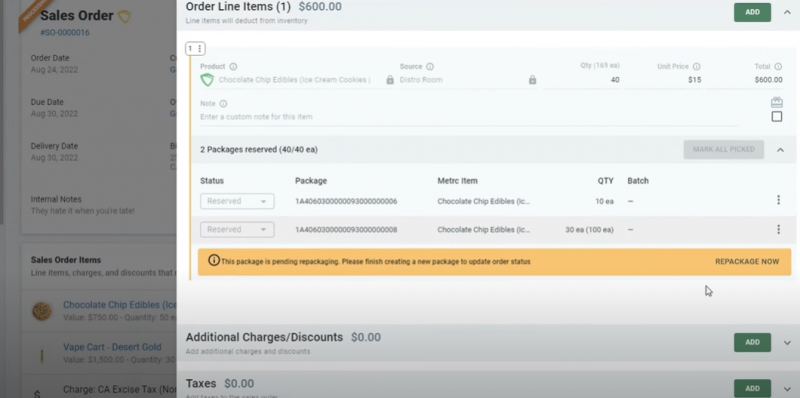Click the Chocolate Chip cookie thumbnail

[42, 311]
